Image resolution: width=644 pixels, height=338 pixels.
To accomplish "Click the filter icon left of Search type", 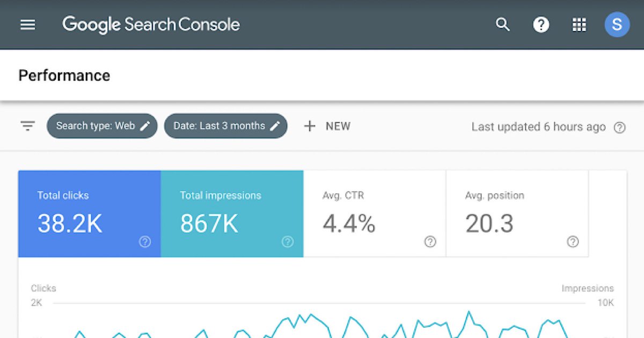I will (x=27, y=126).
